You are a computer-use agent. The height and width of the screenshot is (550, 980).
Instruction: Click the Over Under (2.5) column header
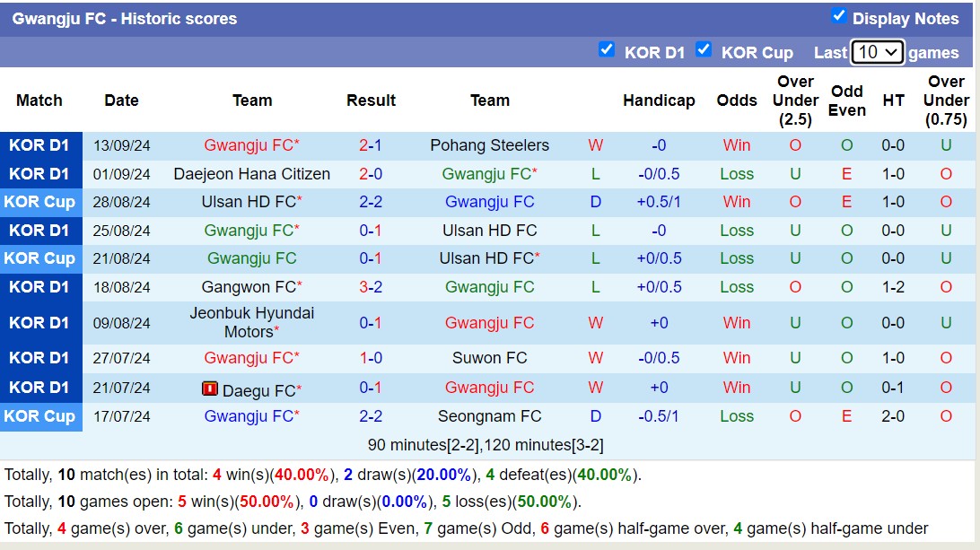(795, 100)
